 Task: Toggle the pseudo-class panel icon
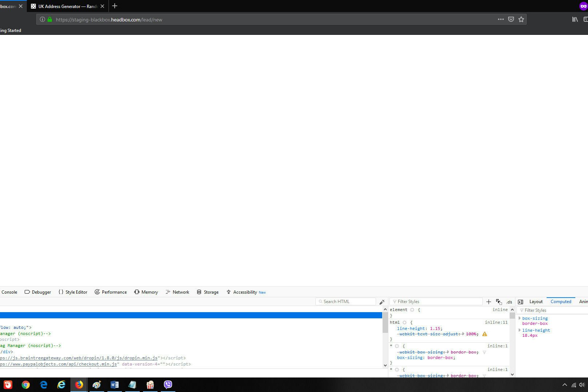pyautogui.click(x=499, y=302)
